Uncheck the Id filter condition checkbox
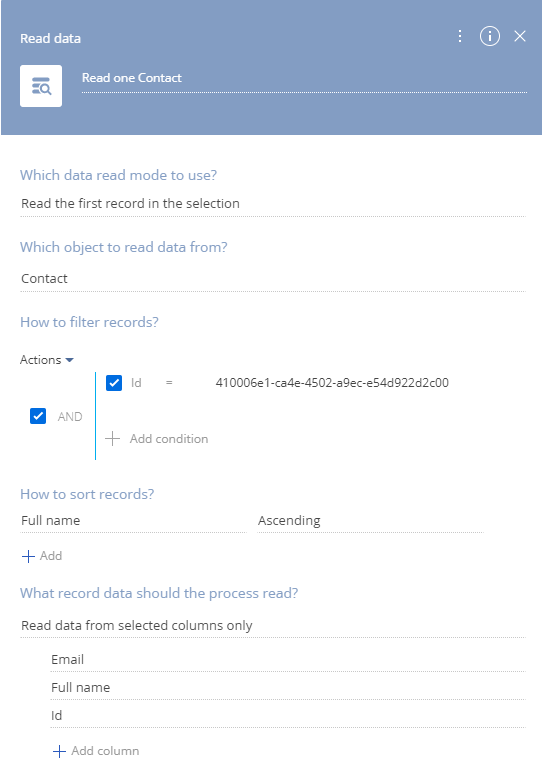This screenshot has height=773, width=542. pyautogui.click(x=114, y=383)
